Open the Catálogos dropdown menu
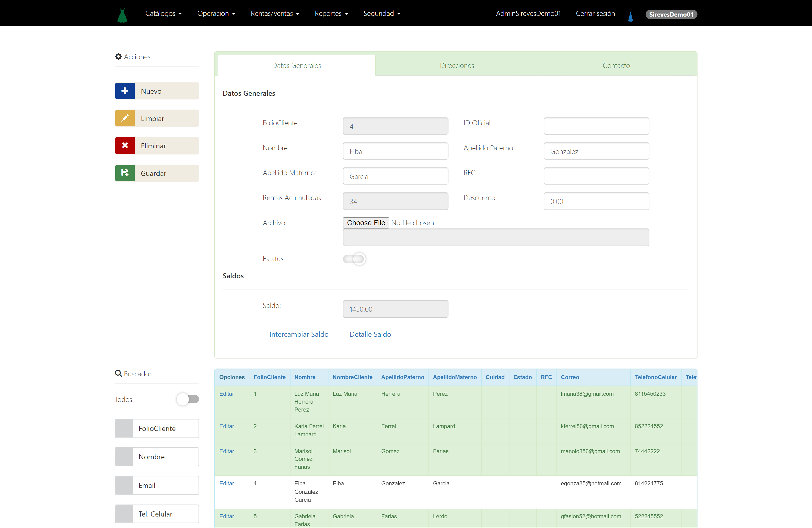The height and width of the screenshot is (528, 812). click(x=164, y=13)
